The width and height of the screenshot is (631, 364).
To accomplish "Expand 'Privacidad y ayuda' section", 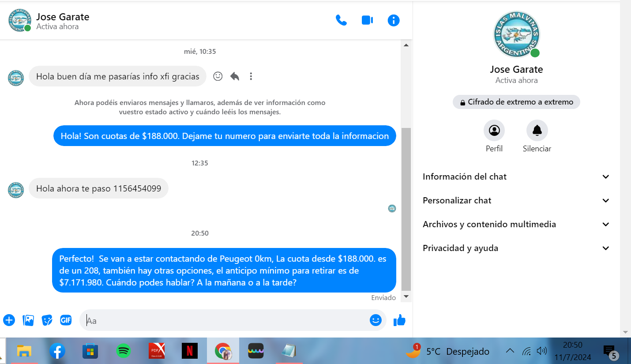I will (516, 248).
